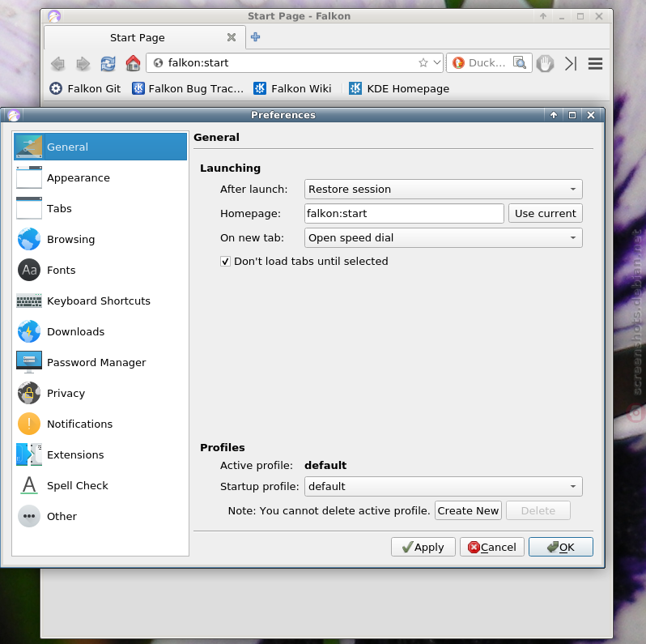Screen dimensions: 646x644
Task: Cancel the Preferences dialog
Action: coord(492,547)
